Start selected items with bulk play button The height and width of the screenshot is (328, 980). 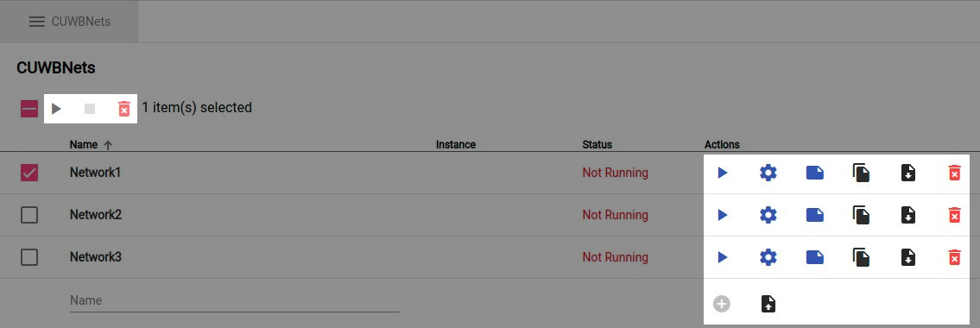coord(56,109)
